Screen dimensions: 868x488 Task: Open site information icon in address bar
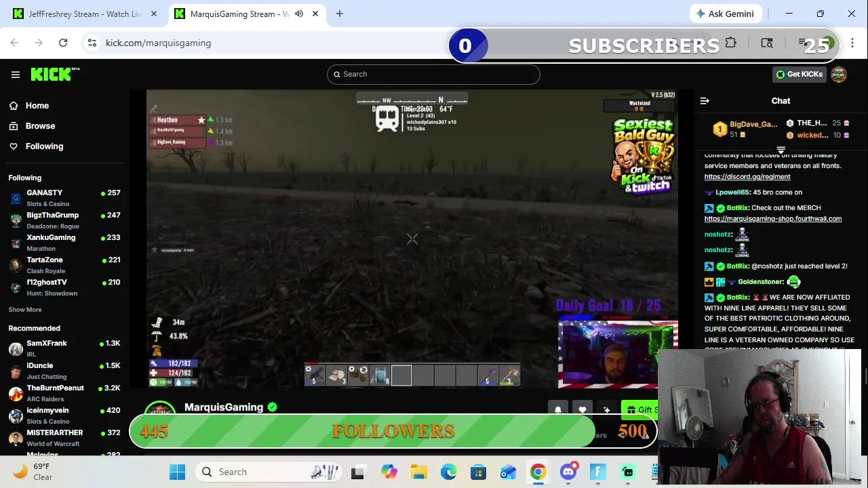coord(92,43)
